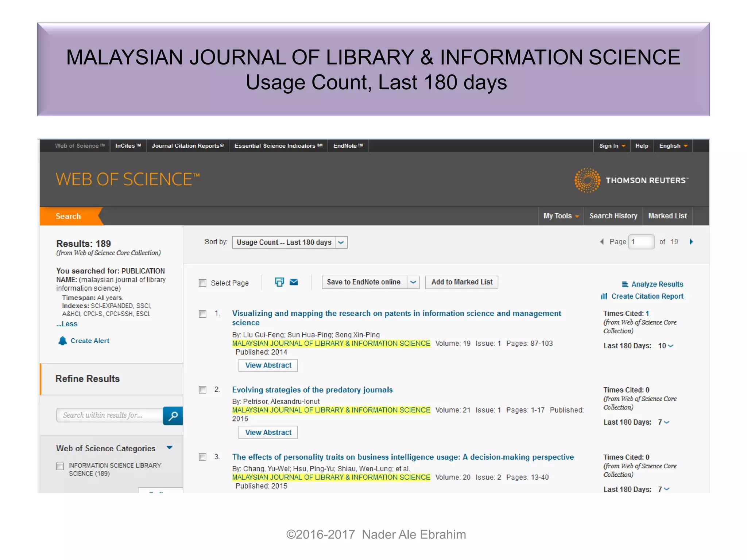Check the Select Page checkbox
The height and width of the screenshot is (560, 747).
click(202, 283)
